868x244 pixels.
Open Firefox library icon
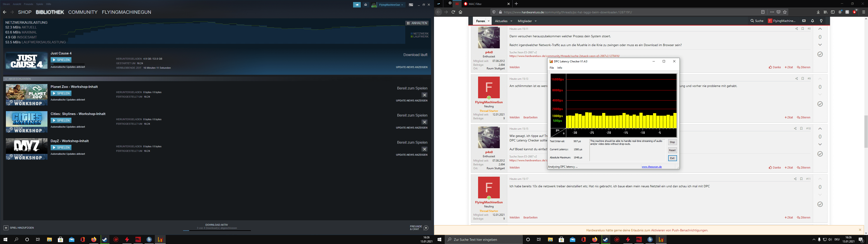[x=826, y=12]
